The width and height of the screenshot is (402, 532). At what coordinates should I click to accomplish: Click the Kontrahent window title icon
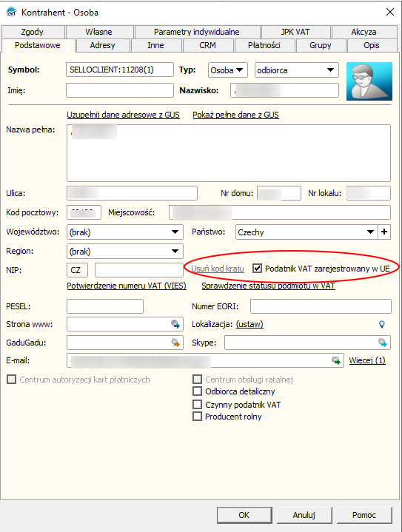click(12, 12)
